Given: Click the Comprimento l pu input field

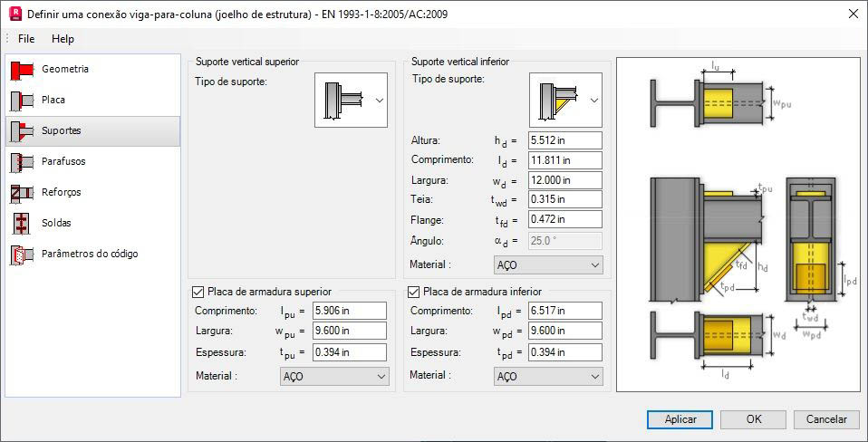Looking at the screenshot, I should click(350, 311).
